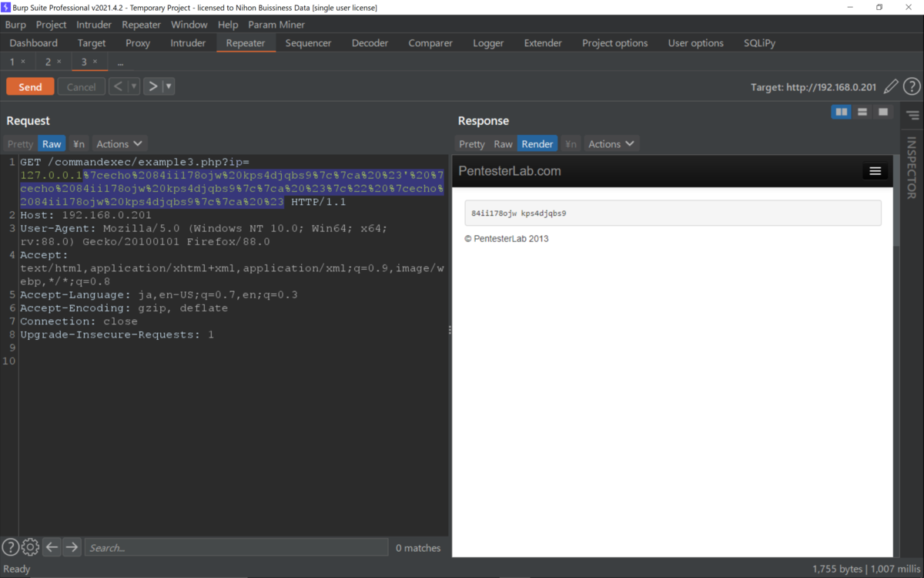
Task: Toggle response \n non-printable characters
Action: pyautogui.click(x=571, y=143)
